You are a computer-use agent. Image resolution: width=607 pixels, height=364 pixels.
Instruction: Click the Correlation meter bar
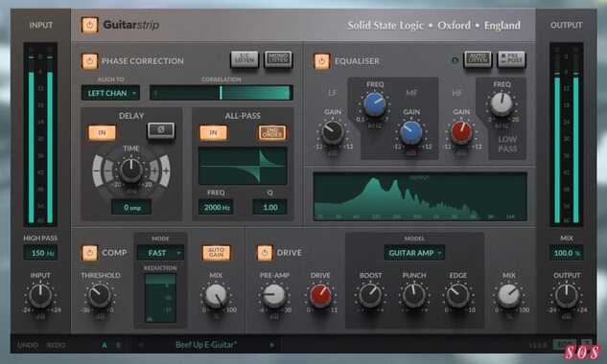pos(222,93)
